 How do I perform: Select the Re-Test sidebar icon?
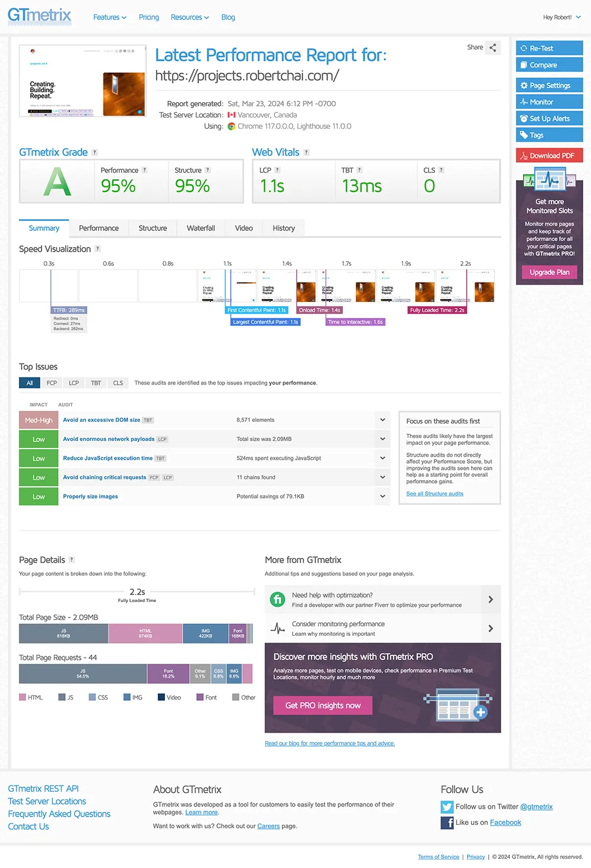[524, 48]
